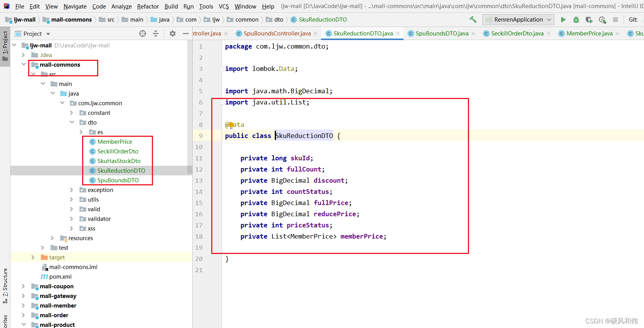Click the IntelliJ IDEA logo icon
The width and height of the screenshot is (644, 328).
[7, 6]
